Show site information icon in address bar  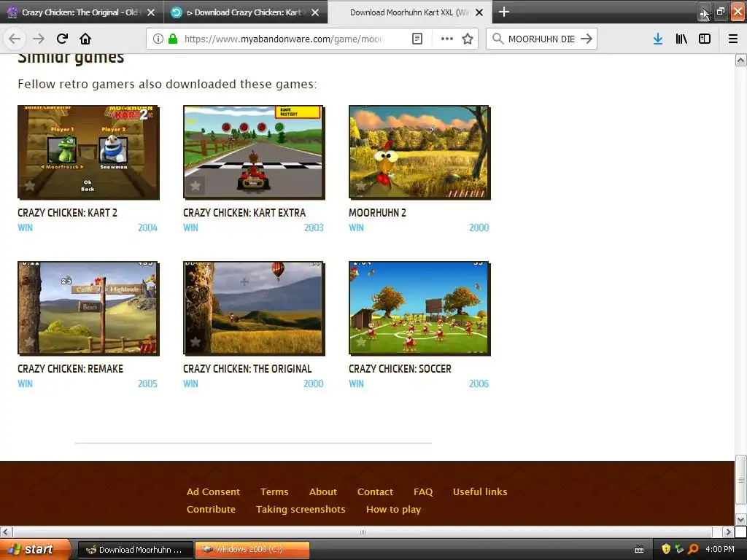coord(158,39)
